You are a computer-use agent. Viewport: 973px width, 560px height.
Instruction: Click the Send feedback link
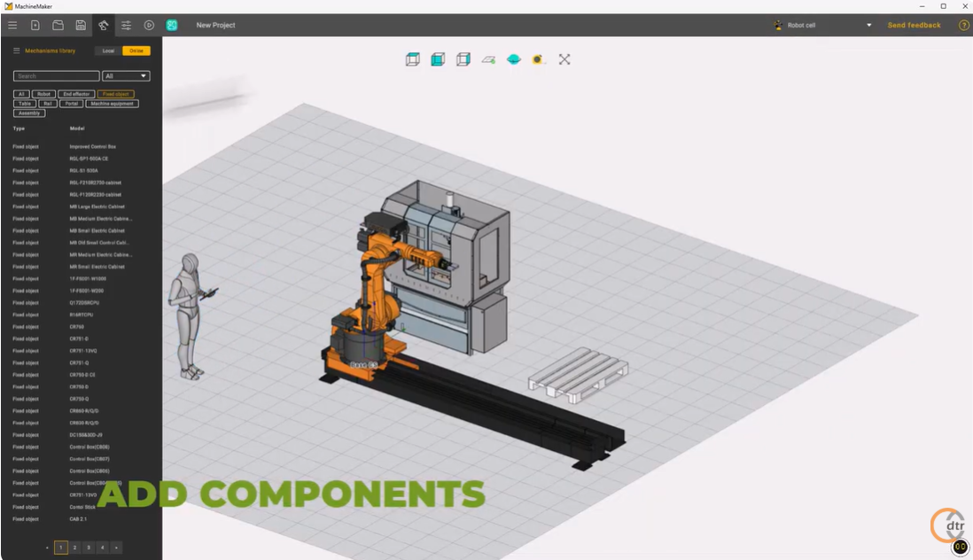tap(914, 26)
